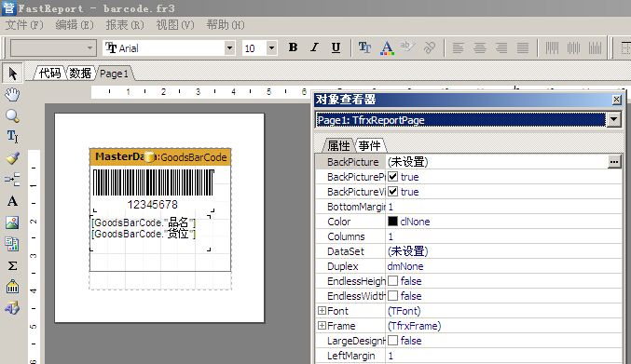Open Arial font name dropdown

coord(229,48)
